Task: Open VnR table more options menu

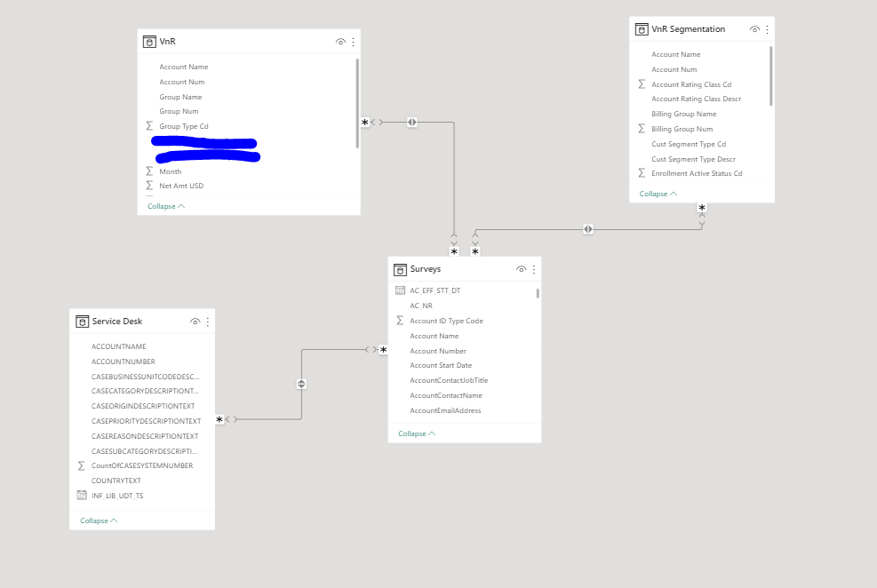Action: pyautogui.click(x=353, y=42)
